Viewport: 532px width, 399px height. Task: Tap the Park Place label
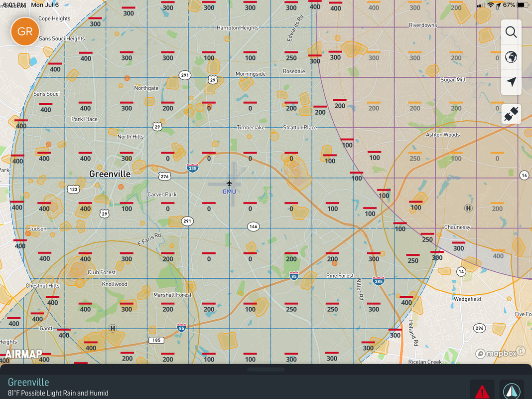pyautogui.click(x=84, y=119)
